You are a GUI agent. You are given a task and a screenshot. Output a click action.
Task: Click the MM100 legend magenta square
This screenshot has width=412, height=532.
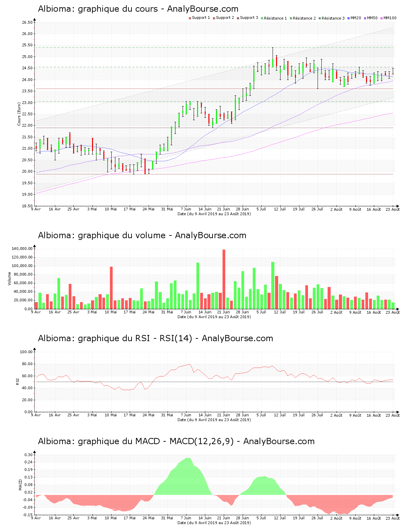tap(381, 18)
